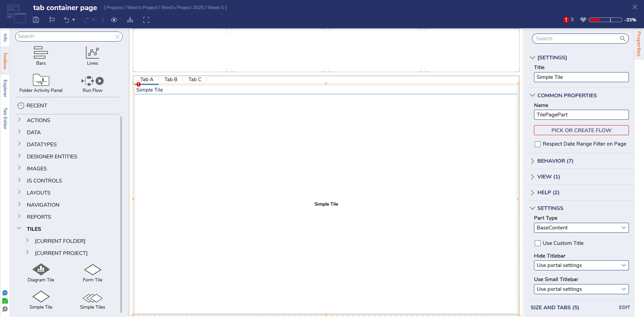Expand the BEHAVIOR (7) section
644x317 pixels.
click(532, 161)
